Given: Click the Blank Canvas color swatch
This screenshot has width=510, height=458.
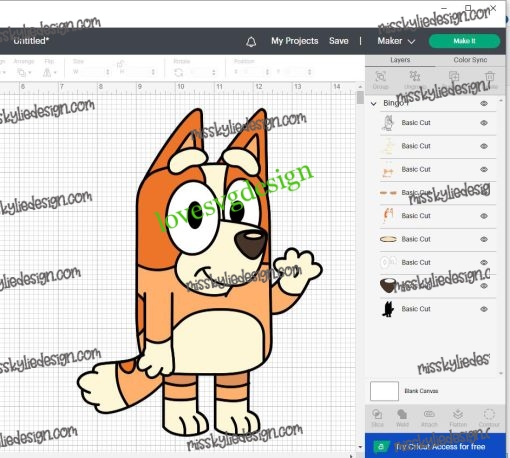Looking at the screenshot, I should click(x=384, y=391).
